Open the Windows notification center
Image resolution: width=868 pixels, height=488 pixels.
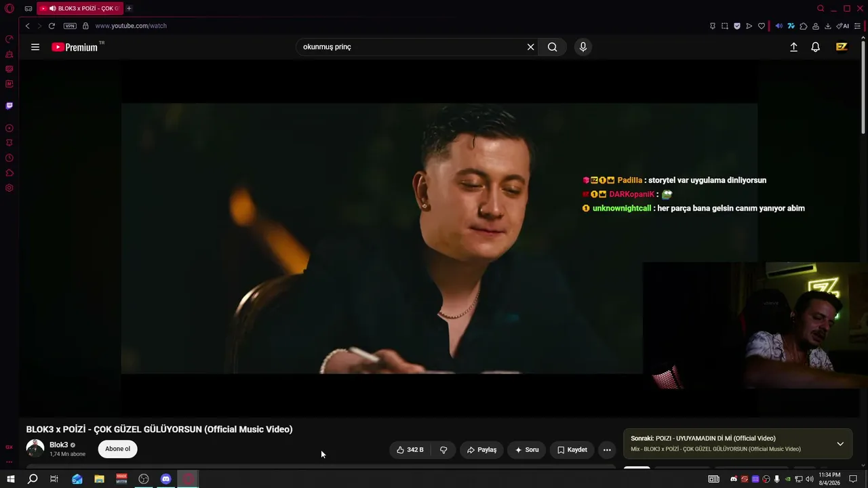click(x=853, y=479)
